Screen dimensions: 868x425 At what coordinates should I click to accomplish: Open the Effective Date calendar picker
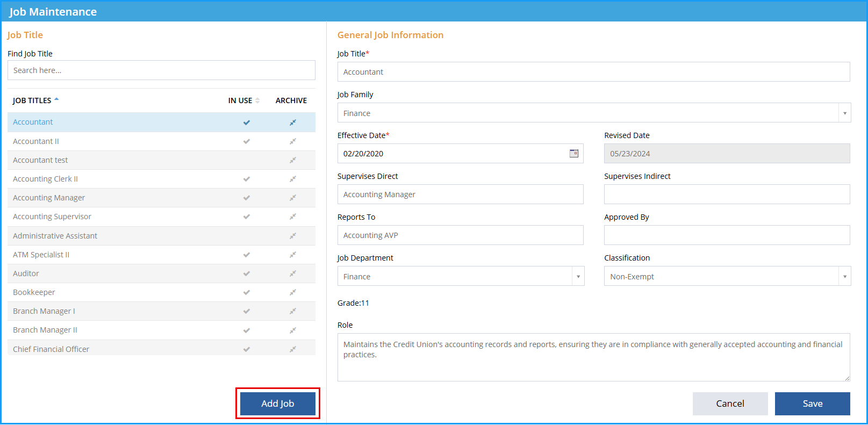pyautogui.click(x=574, y=154)
